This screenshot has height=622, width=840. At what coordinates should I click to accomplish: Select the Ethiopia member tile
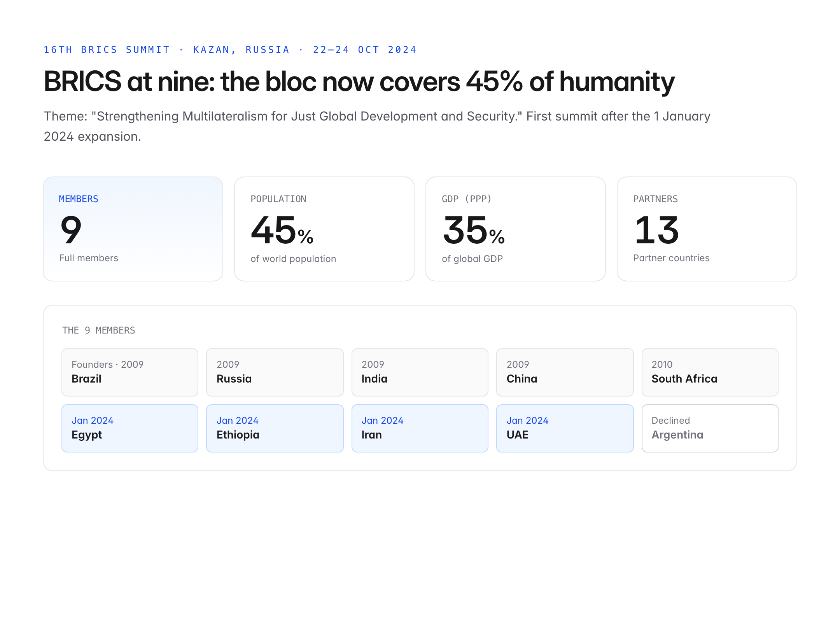click(275, 428)
